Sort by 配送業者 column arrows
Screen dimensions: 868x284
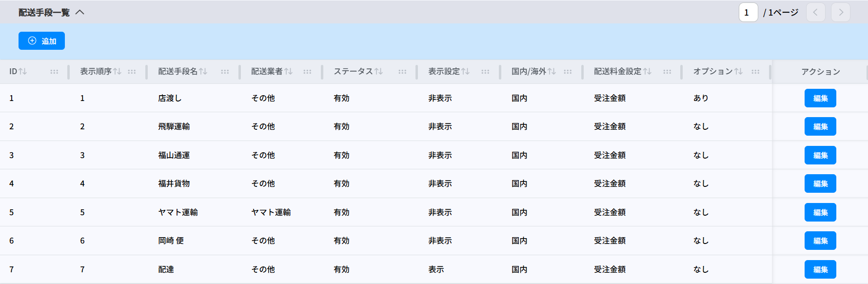pyautogui.click(x=288, y=72)
